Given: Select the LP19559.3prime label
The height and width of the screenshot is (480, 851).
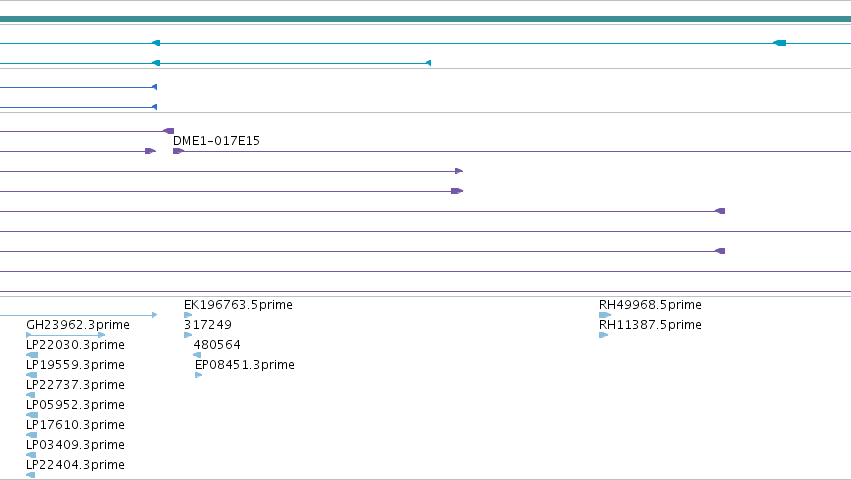Looking at the screenshot, I should (75, 365).
